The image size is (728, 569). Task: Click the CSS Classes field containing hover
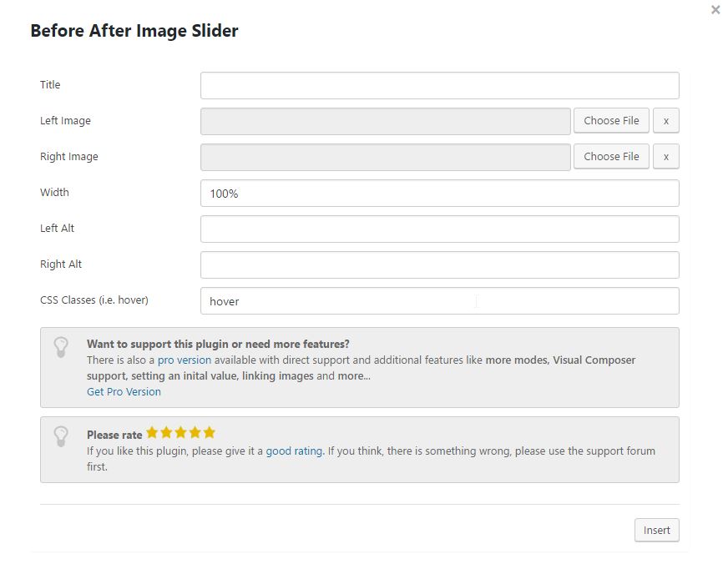[x=439, y=301]
